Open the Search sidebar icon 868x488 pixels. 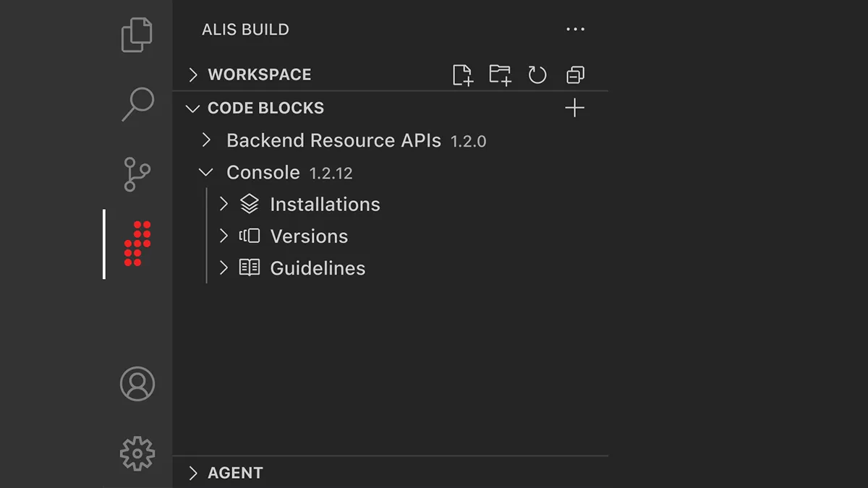137,104
